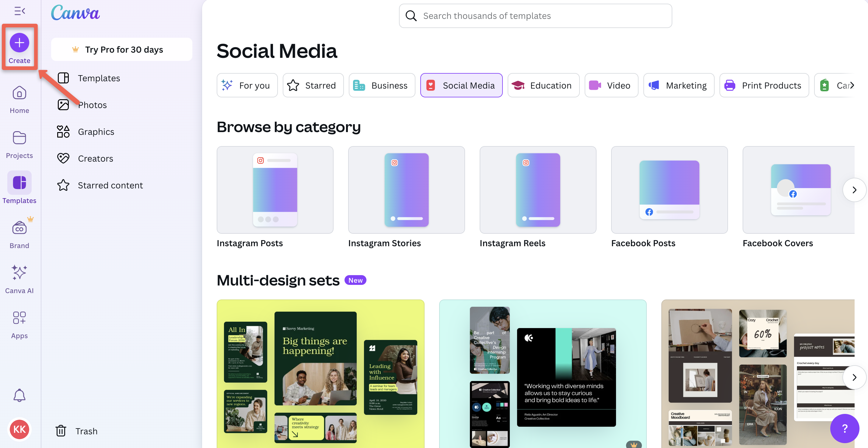Open Graphics in the side panel
Screen dimensions: 868x448
tap(122, 132)
